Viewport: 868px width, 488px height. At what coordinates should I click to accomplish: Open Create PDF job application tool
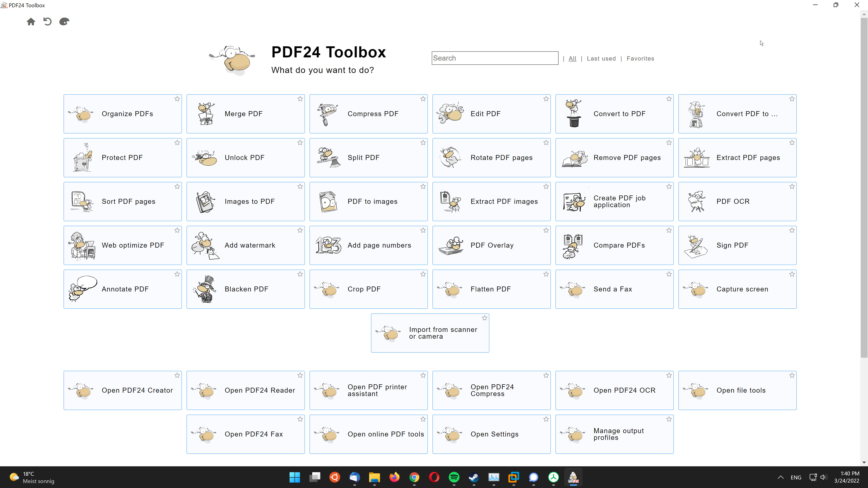(x=615, y=201)
